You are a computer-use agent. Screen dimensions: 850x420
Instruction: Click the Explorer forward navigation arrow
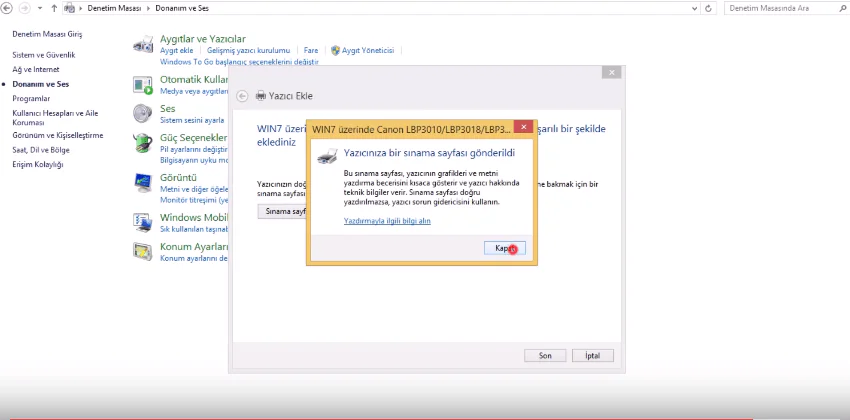coord(24,8)
